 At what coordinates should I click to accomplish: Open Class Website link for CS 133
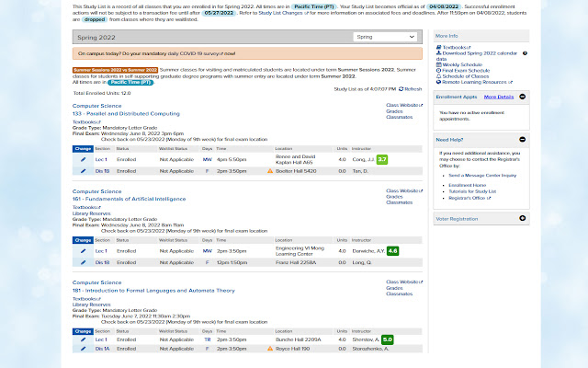[x=403, y=106]
